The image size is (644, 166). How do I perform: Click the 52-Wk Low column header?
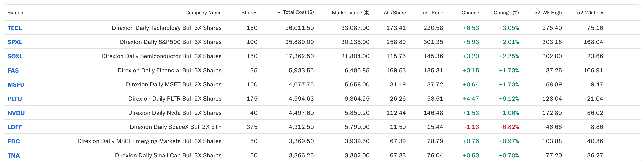coord(590,13)
